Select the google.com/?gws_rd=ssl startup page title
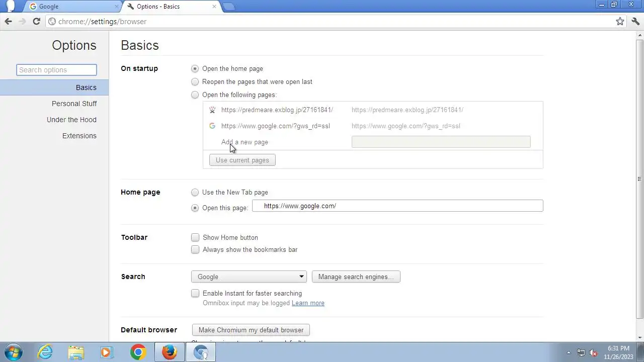This screenshot has width=644, height=362. (x=276, y=126)
